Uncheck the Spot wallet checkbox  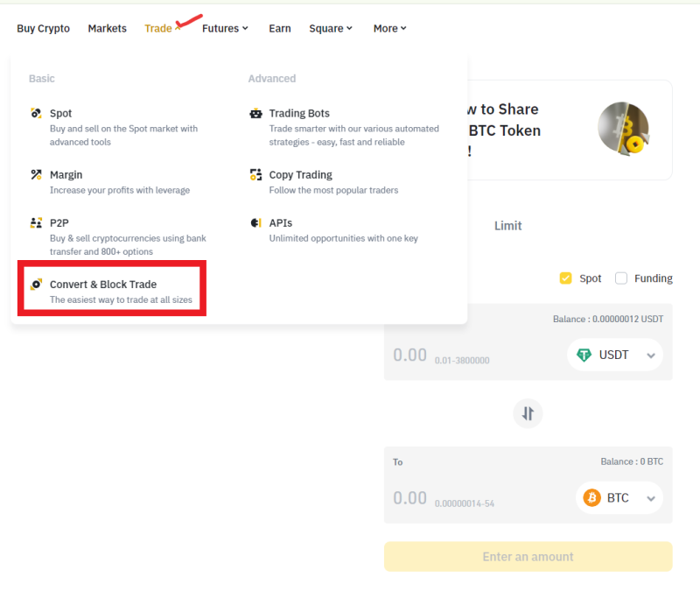[565, 278]
